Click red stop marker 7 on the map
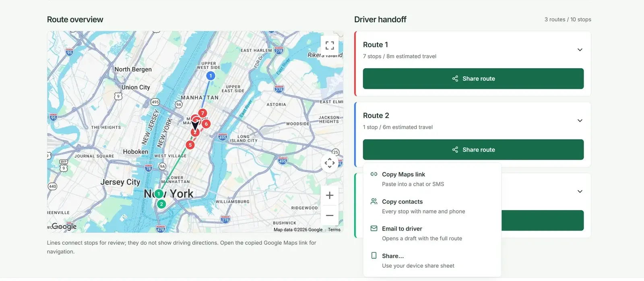Image resolution: width=644 pixels, height=281 pixels. (203, 113)
